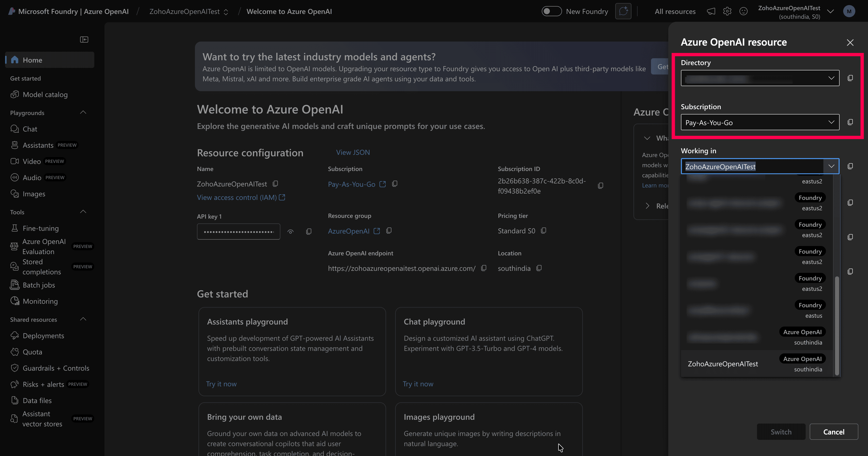
Task: Click the Quota icon
Action: pos(14,352)
